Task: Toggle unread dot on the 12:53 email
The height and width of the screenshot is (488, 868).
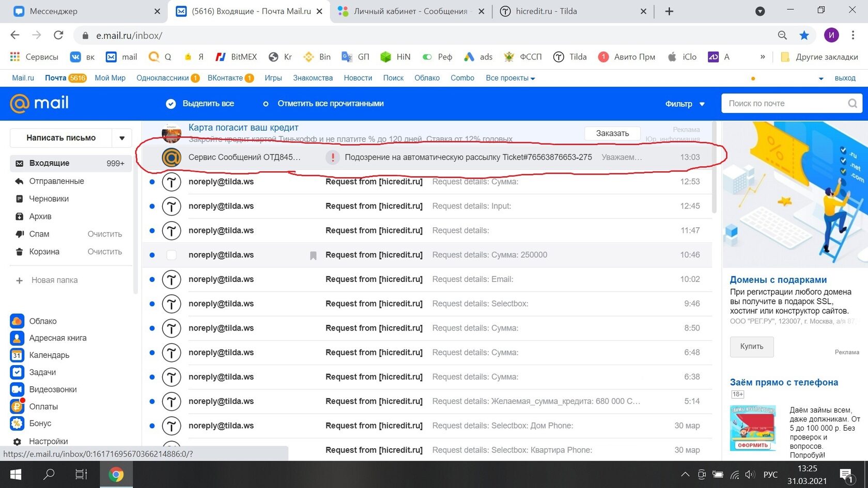Action: click(152, 182)
